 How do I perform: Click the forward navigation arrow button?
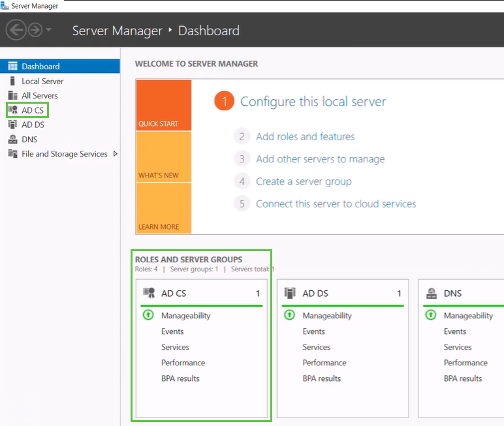pyautogui.click(x=35, y=30)
